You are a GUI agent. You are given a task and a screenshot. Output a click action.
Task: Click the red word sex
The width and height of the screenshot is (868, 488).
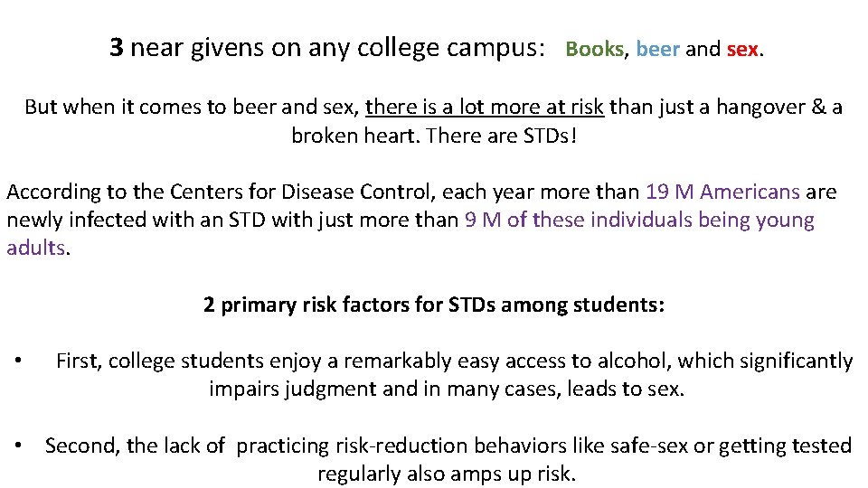coord(742,50)
